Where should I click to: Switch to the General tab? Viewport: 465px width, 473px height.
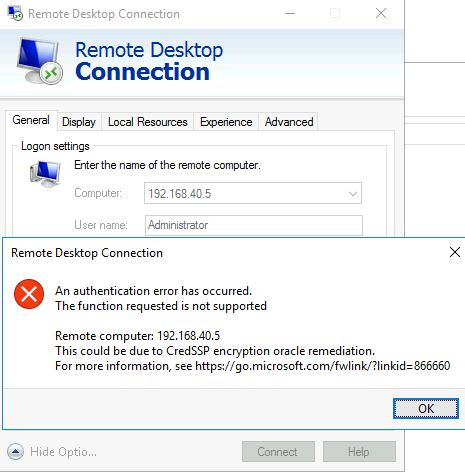(x=31, y=120)
